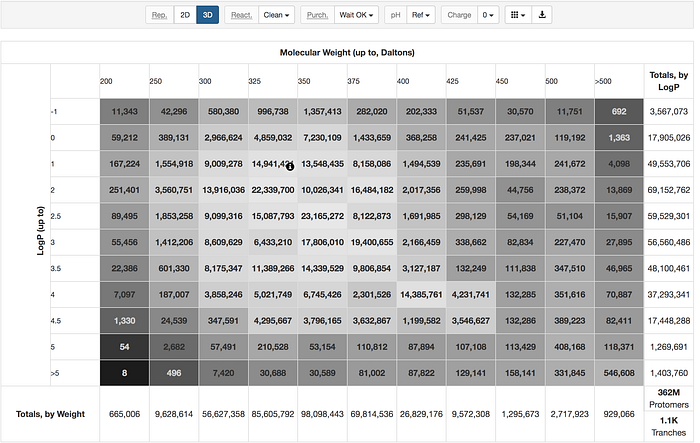This screenshot has width=700, height=443.
Task: Select the >500 molecular weight column header
Action: [619, 81]
